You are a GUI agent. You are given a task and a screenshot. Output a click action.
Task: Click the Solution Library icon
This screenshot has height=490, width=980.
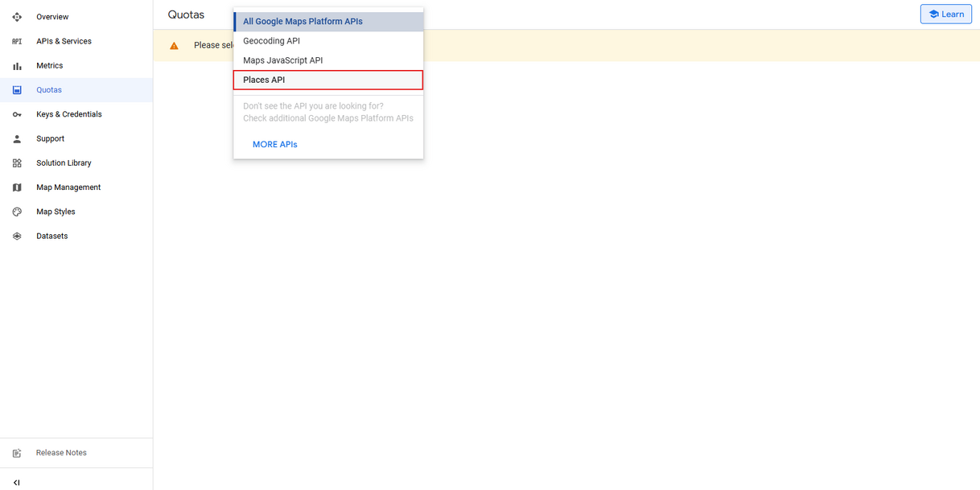tap(17, 163)
